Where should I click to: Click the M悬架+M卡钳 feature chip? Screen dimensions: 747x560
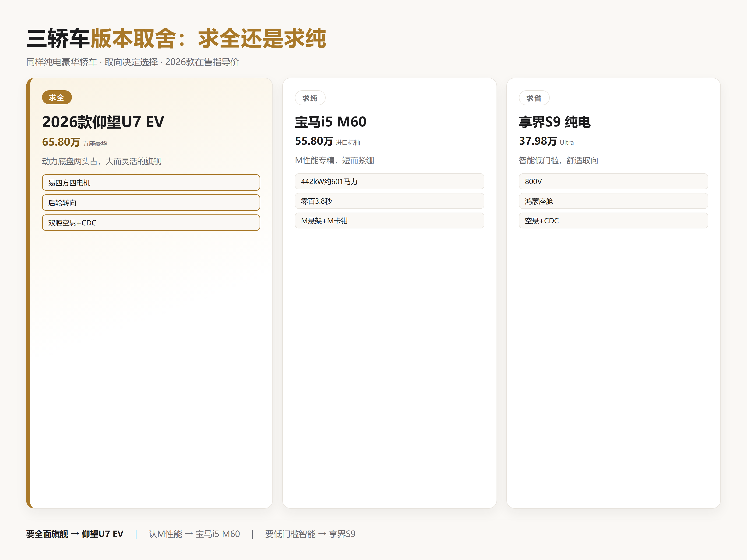pos(389,220)
